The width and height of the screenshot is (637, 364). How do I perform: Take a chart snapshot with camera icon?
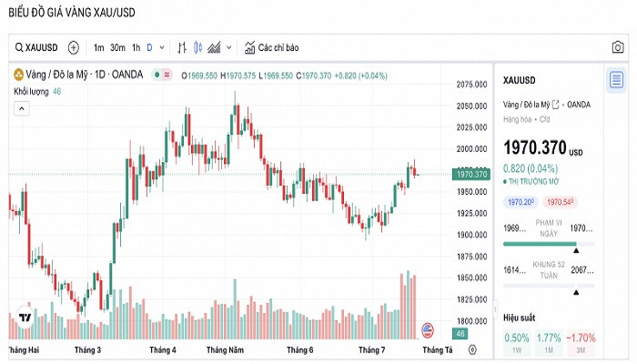(618, 47)
